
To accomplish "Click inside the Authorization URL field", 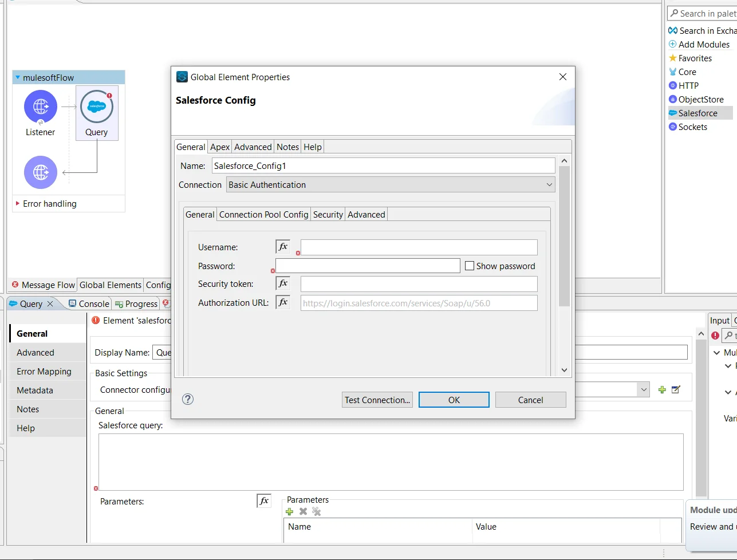I will (x=418, y=303).
